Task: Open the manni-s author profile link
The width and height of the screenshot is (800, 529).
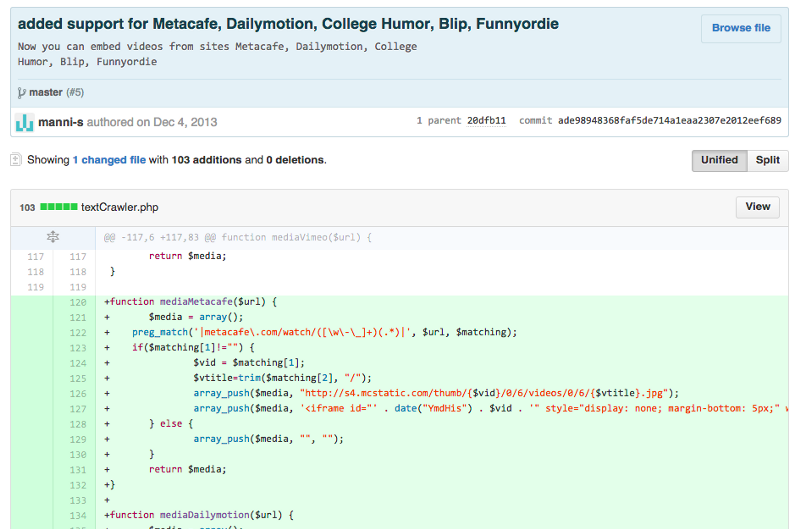Action: pyautogui.click(x=61, y=122)
